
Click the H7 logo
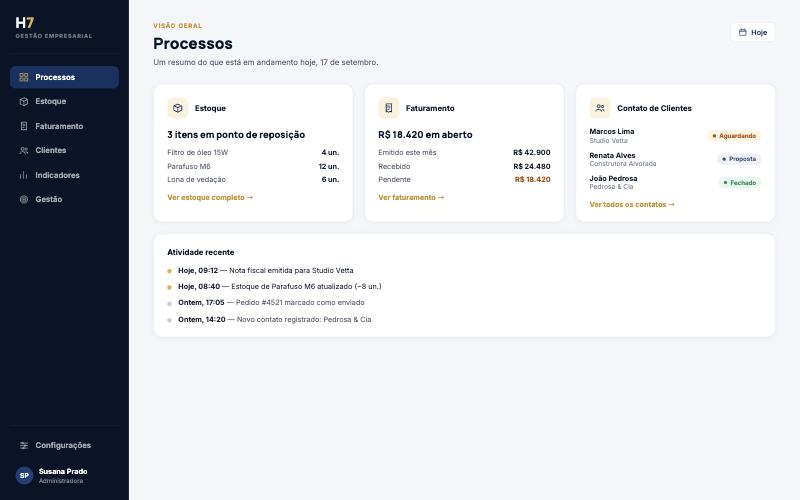[x=24, y=23]
